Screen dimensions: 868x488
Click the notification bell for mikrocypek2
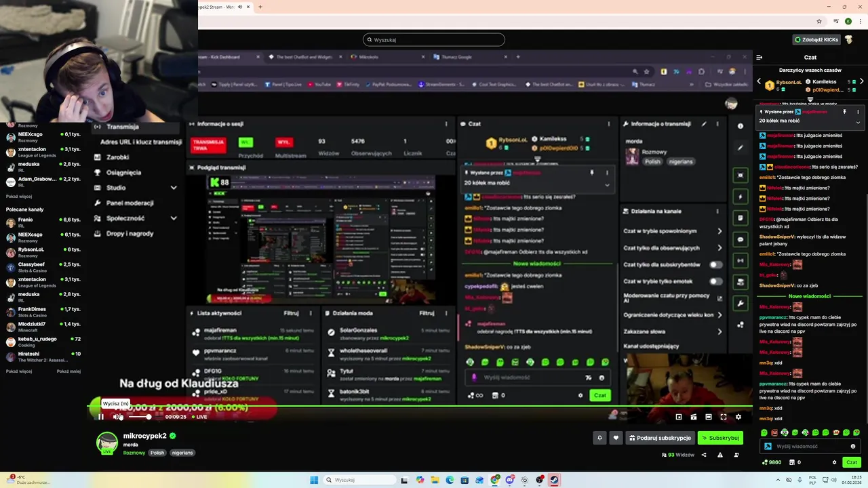[599, 438]
